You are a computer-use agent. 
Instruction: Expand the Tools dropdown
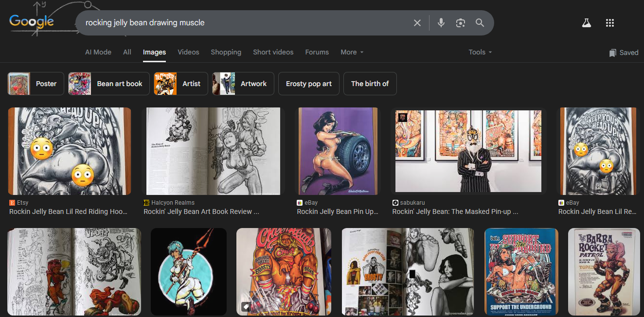pos(481,52)
